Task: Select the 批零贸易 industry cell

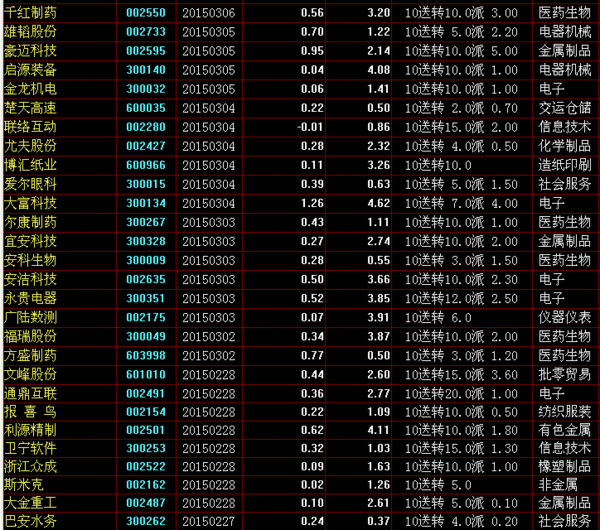Action: point(564,374)
